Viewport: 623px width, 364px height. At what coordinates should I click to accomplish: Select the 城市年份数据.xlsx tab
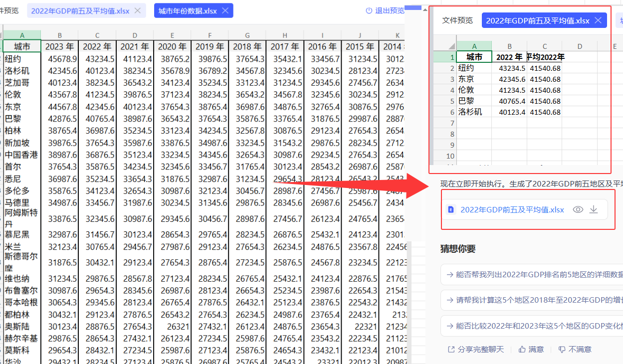(188, 10)
